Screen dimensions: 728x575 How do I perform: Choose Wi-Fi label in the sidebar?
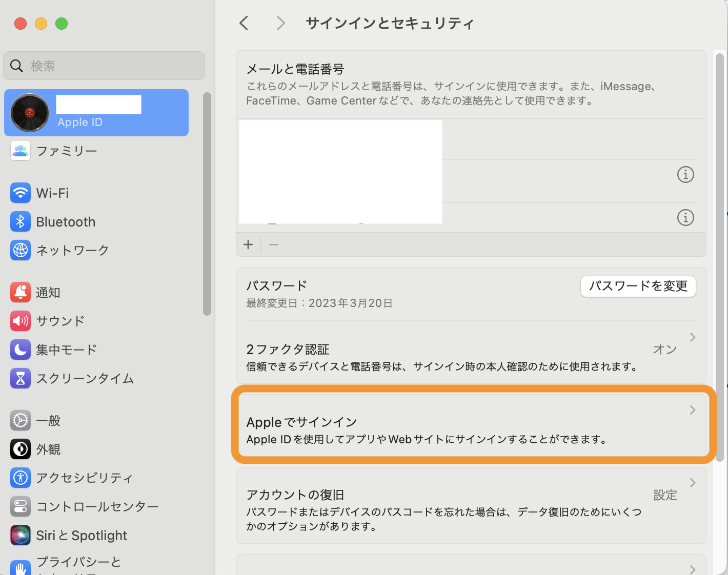(x=52, y=193)
